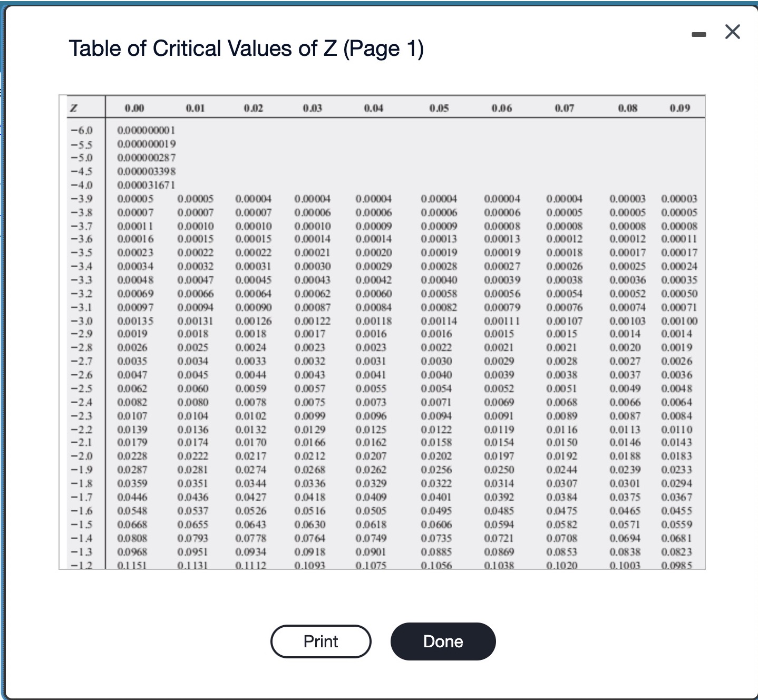Select cell 0.0228 in row -2.0
The image size is (758, 700).
click(x=133, y=456)
